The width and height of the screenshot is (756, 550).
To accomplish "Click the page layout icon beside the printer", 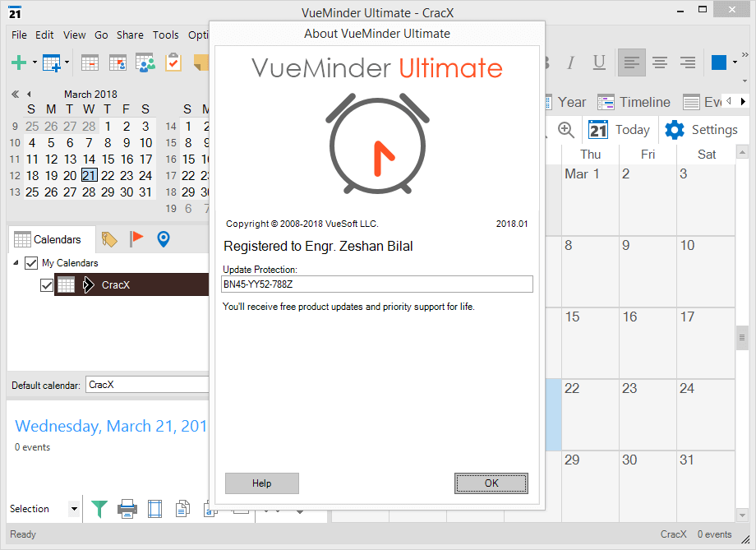I will 154,509.
